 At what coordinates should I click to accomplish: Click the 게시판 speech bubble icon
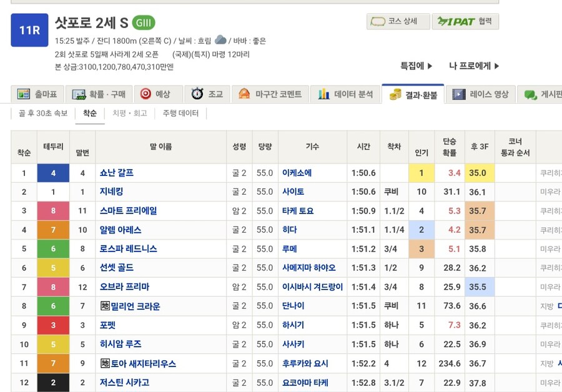tap(531, 93)
